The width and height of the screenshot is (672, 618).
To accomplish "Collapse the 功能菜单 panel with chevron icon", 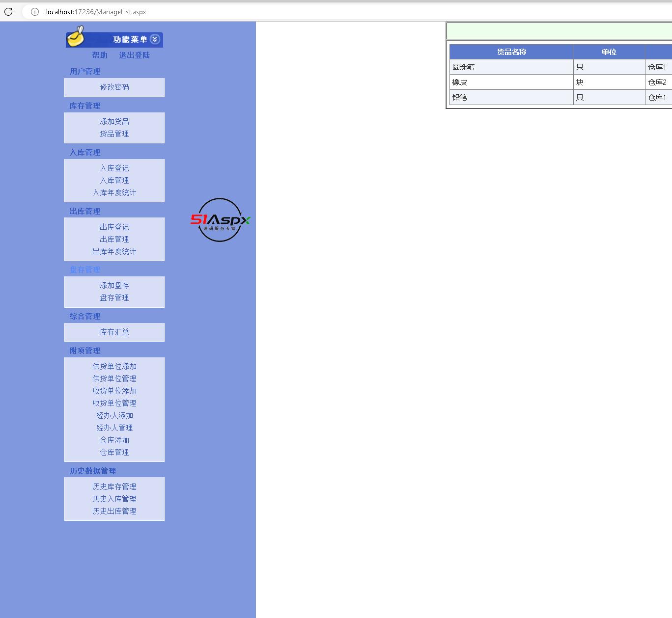I will click(155, 39).
